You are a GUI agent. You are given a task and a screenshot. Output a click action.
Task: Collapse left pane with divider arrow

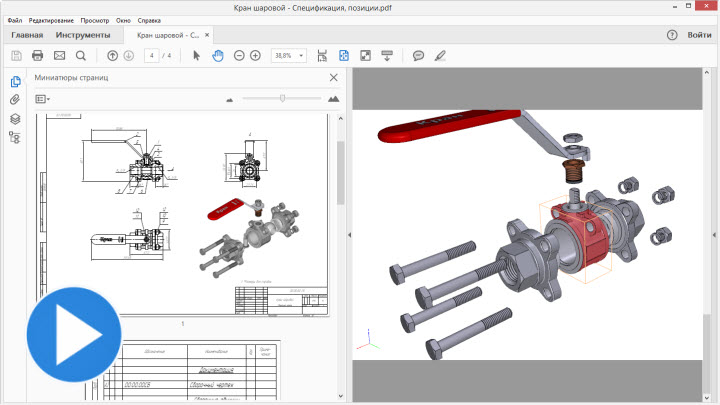pos(349,234)
